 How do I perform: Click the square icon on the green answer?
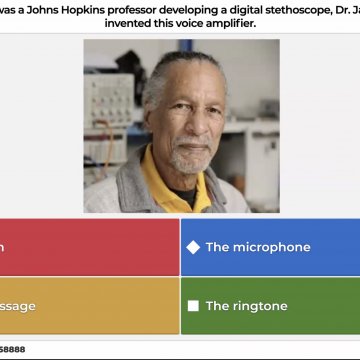(193, 306)
